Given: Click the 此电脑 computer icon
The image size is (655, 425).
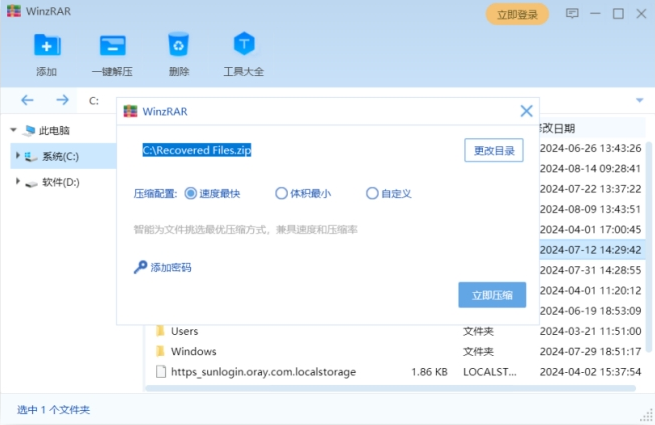Looking at the screenshot, I should tap(29, 130).
